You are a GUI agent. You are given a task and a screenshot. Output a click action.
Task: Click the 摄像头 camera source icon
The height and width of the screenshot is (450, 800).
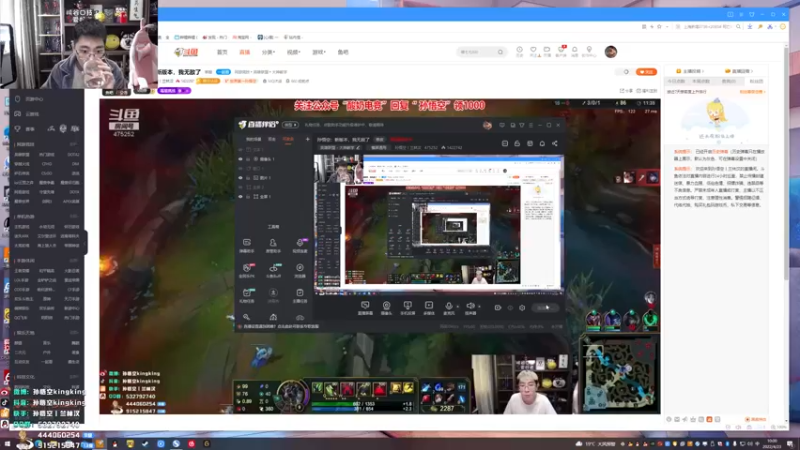click(386, 307)
